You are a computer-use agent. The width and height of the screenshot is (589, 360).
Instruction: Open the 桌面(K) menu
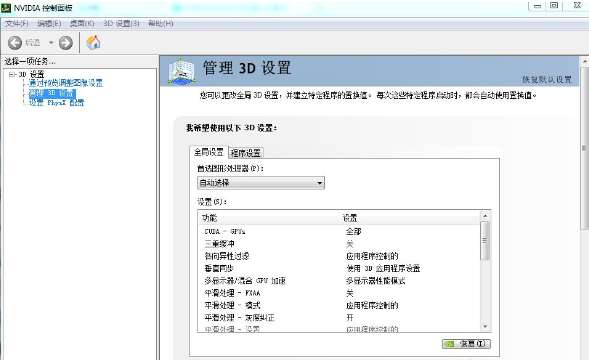tap(82, 23)
